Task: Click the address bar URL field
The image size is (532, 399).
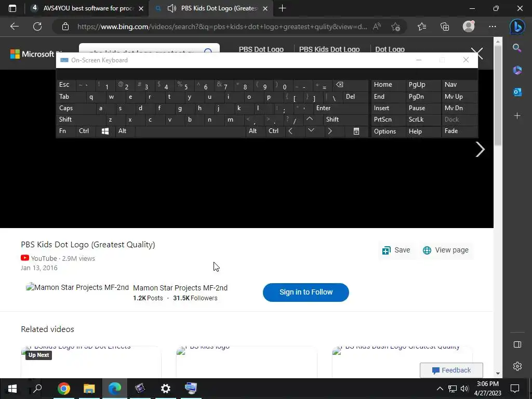Action: point(222,26)
